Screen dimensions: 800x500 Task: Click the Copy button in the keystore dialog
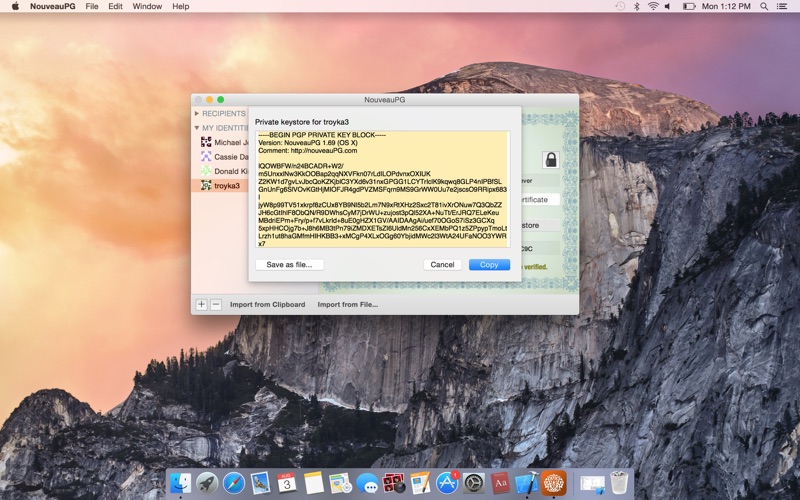pyautogui.click(x=489, y=264)
